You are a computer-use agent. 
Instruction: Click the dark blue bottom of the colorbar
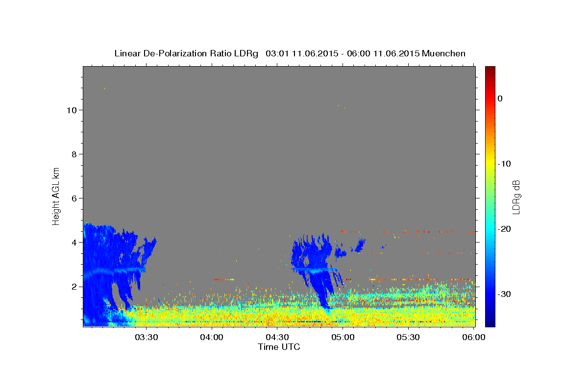pos(490,321)
